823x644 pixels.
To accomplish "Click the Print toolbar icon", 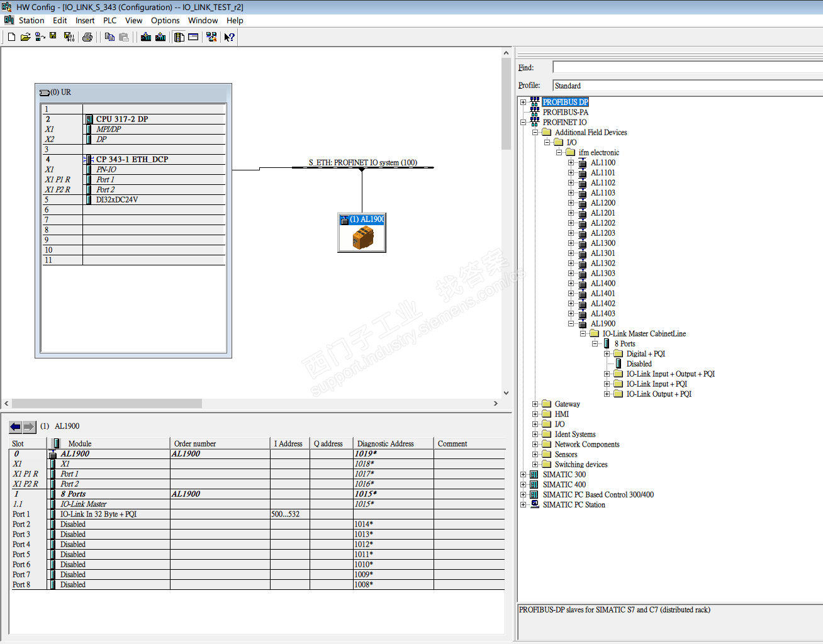I will tap(87, 37).
